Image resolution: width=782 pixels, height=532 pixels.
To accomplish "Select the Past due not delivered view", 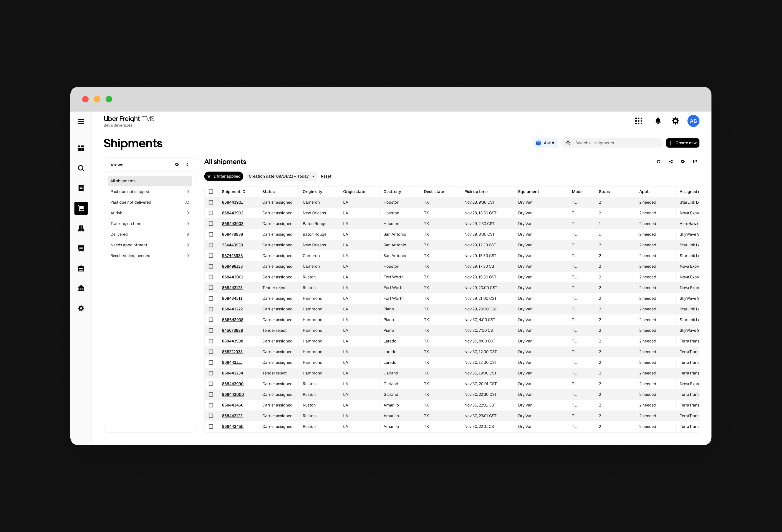I will [131, 203].
